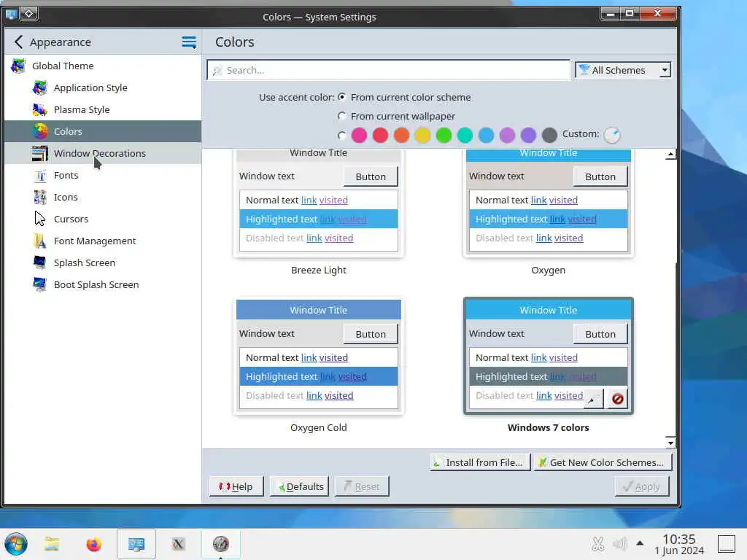Open the All Schemes filter dropdown
747x560 pixels.
pos(623,70)
